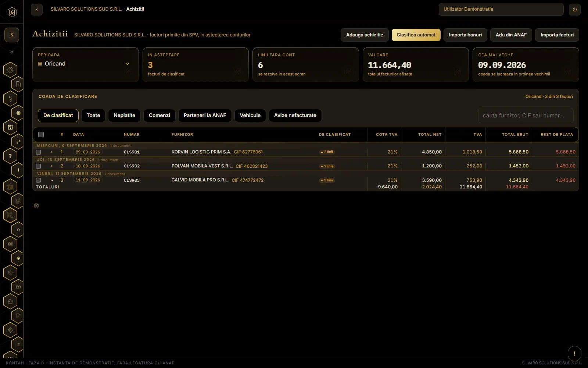Focus the supplier search input field
Image resolution: width=588 pixels, height=368 pixels.
526,116
